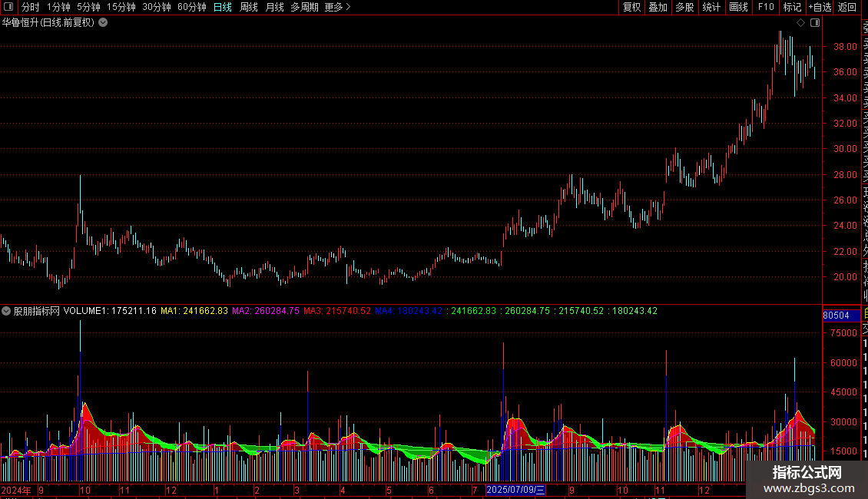Click the panel layout icon at top-left

point(8,7)
